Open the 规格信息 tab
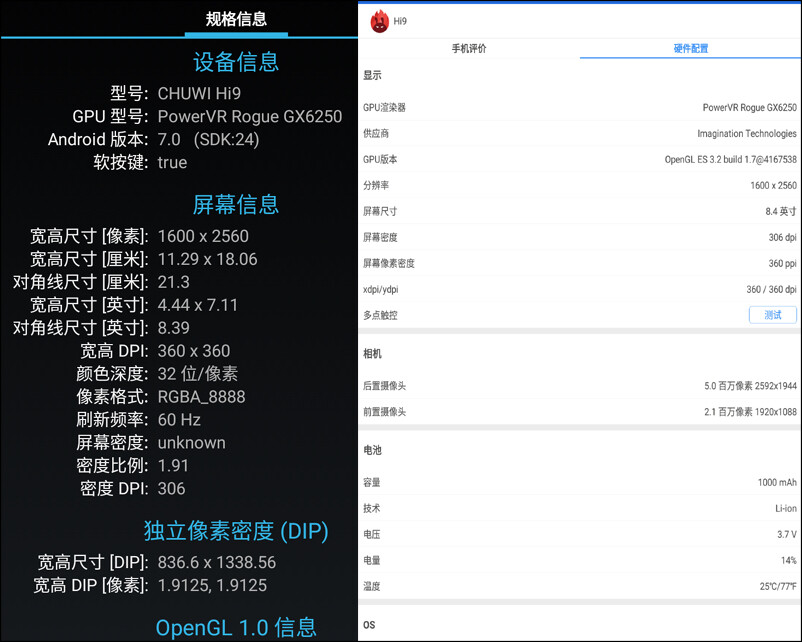This screenshot has height=642, width=802. click(x=236, y=19)
